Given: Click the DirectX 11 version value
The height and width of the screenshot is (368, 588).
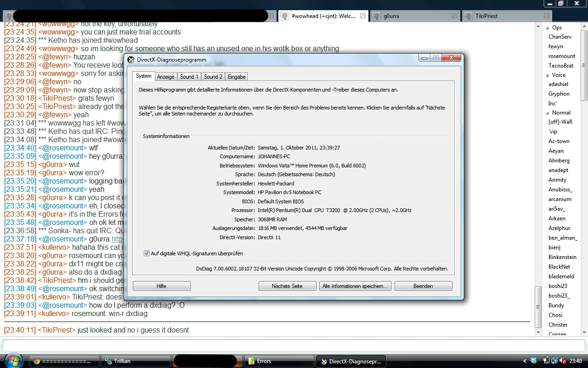Looking at the screenshot, I should [x=269, y=237].
